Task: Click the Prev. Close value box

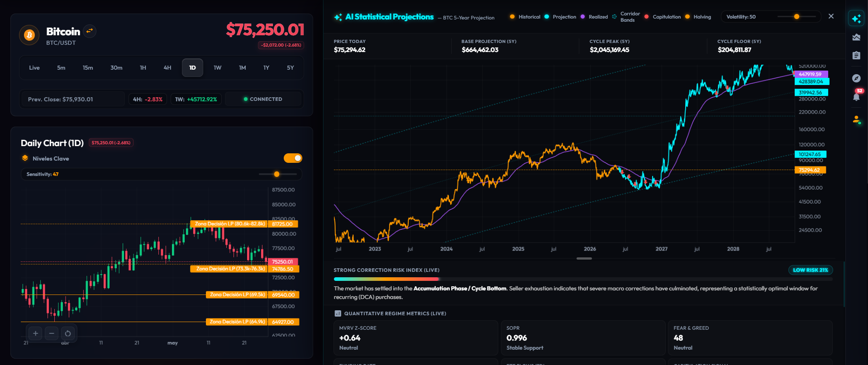Action: coord(72,99)
